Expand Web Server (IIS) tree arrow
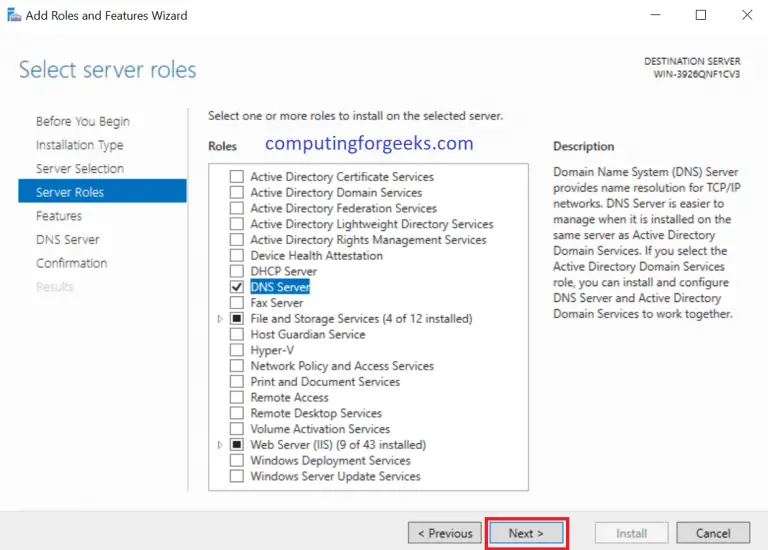768x550 pixels. [x=220, y=445]
